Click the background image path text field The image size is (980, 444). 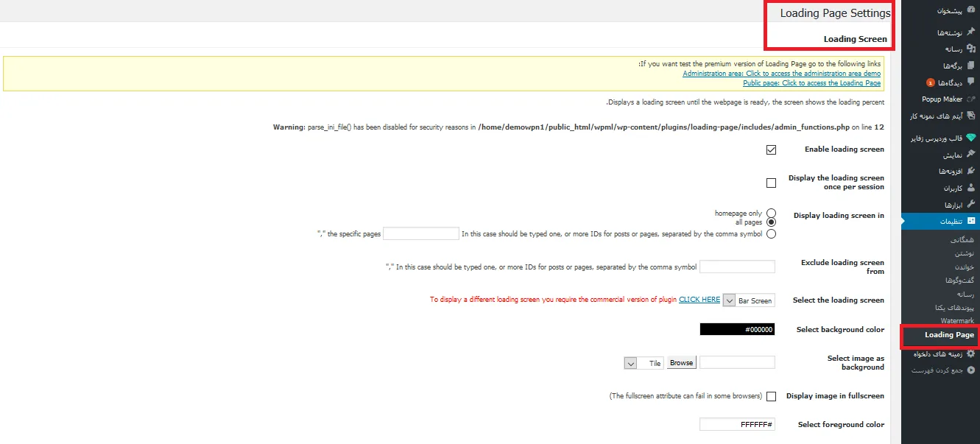[x=737, y=362]
